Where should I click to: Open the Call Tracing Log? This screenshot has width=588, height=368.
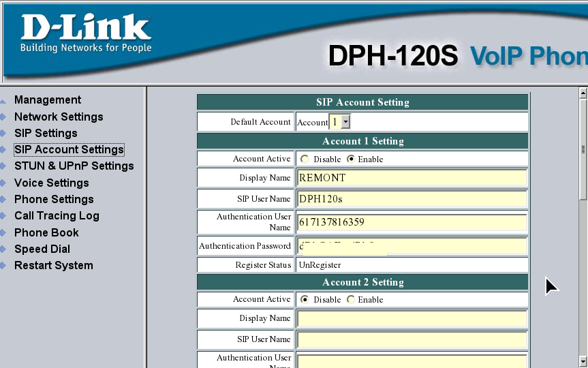click(57, 216)
